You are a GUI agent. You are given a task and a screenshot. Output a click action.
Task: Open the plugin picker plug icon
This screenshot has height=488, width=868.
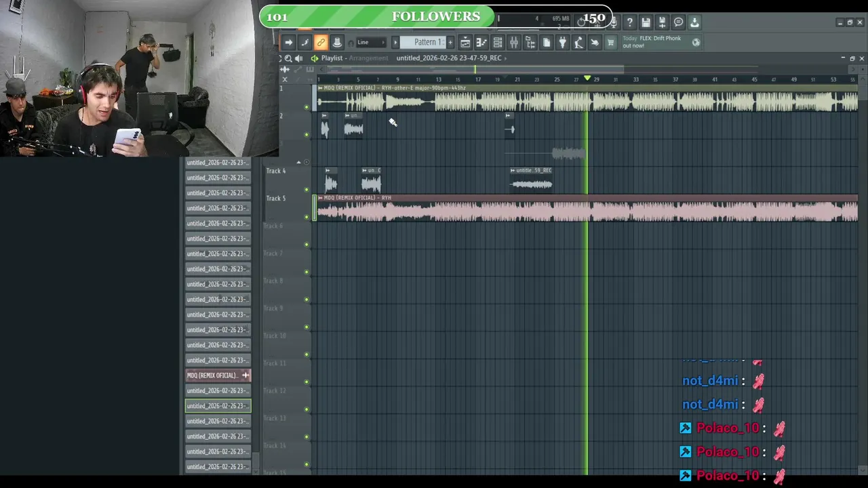(x=562, y=42)
